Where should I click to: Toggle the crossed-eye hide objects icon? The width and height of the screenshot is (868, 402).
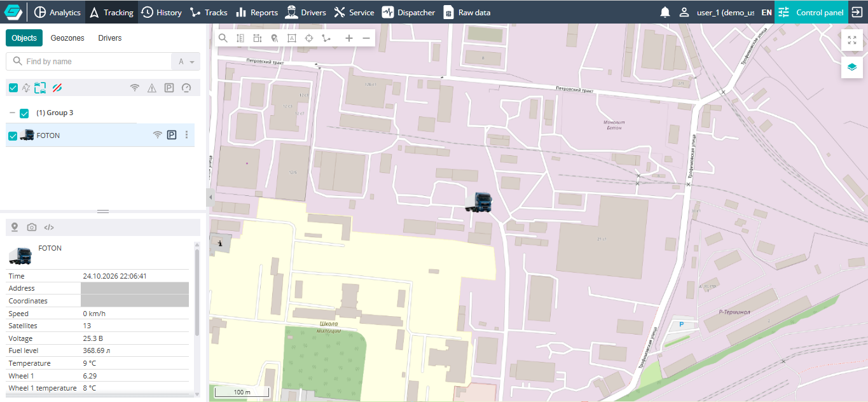click(57, 88)
